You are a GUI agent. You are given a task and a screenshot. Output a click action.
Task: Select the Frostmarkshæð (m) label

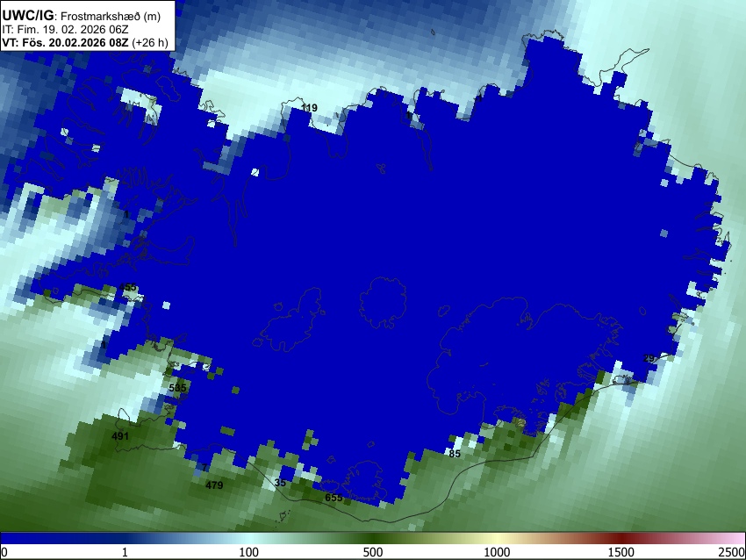111,16
